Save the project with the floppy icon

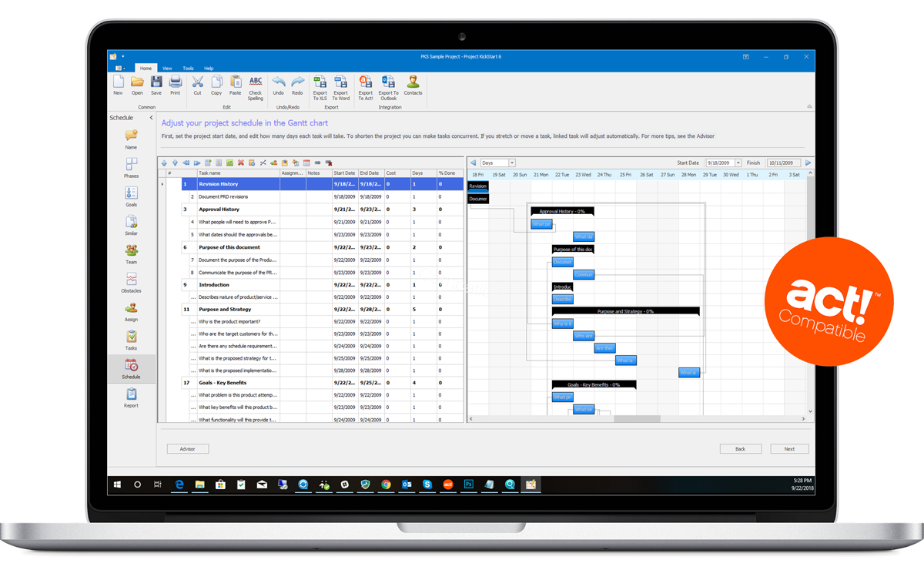click(156, 85)
